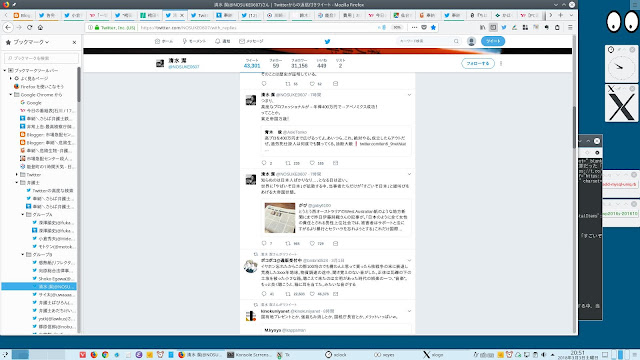Open the profile more-options vertical dots
640x360 pixels.
coord(501,64)
